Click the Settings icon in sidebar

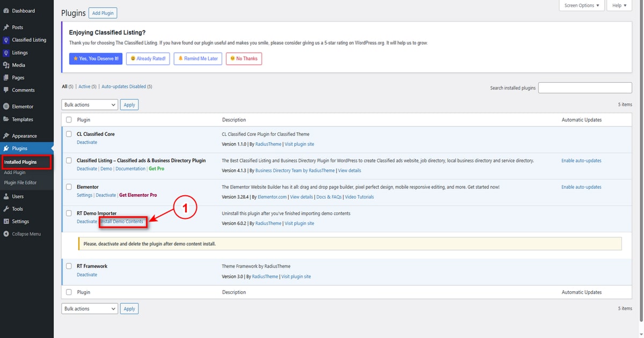[6, 221]
